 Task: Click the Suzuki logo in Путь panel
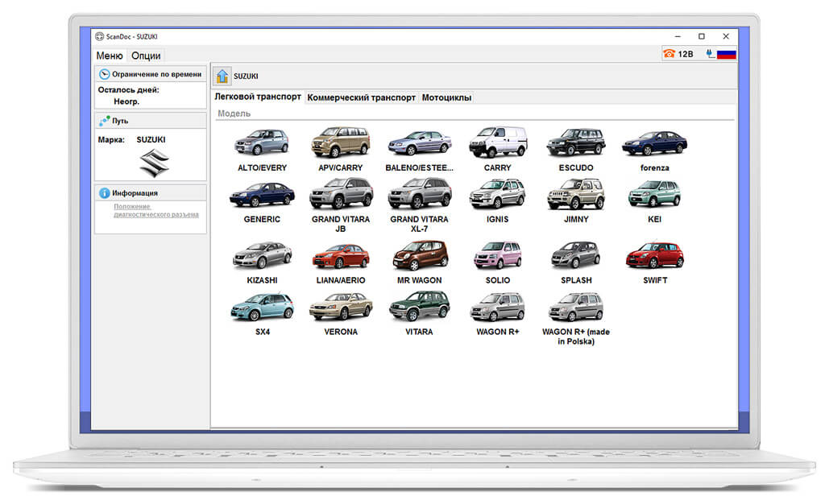(154, 163)
